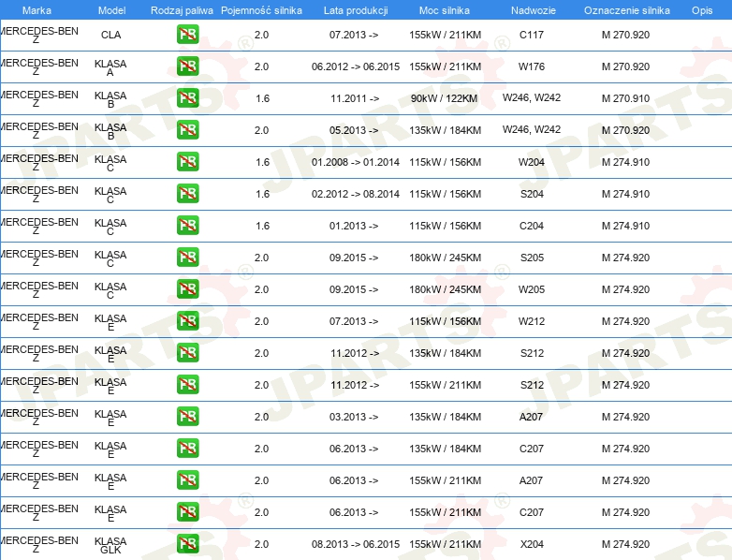Screen dimensions: 732x560
Task: Click the fuel icon in the C204 row
Action: [187, 225]
